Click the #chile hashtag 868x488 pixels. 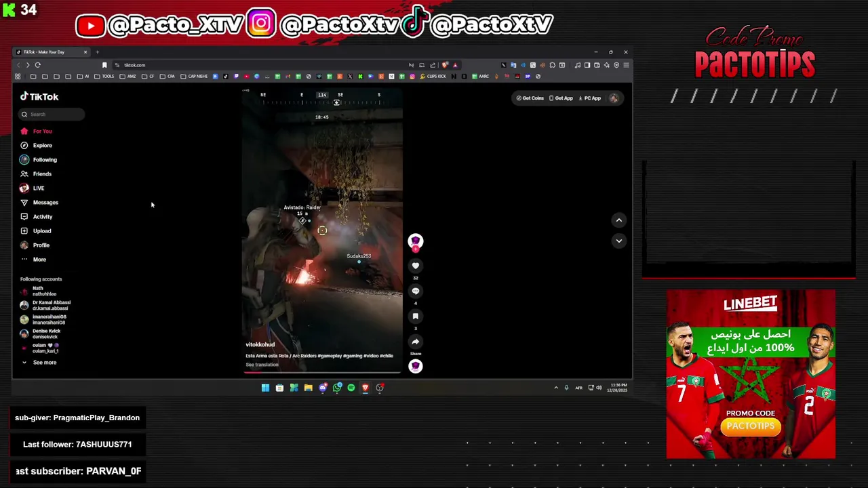coord(387,356)
